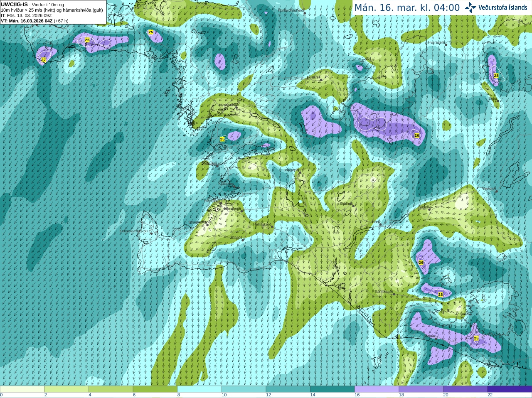Image resolution: width=532 pixels, height=398 pixels.
Task: Click the 8–10 m/s pale cyan legend swatch
Action: [x=199, y=389]
